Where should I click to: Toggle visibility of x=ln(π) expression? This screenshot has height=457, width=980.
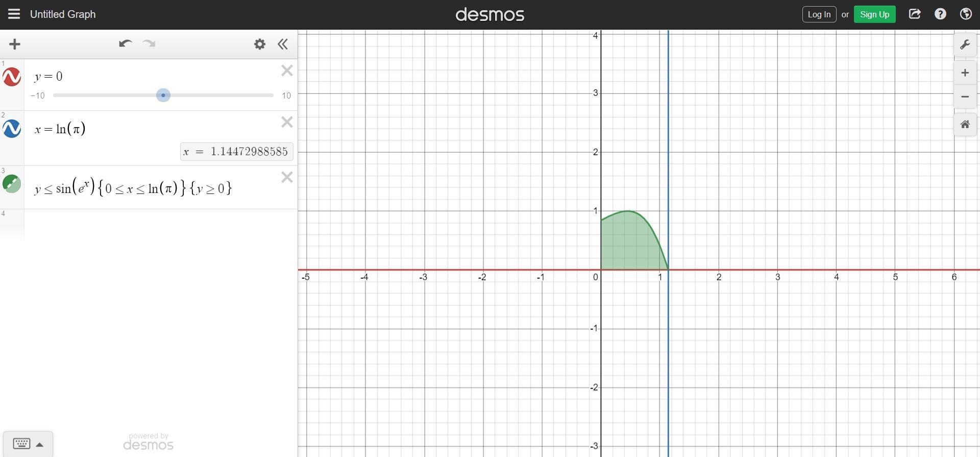12,128
